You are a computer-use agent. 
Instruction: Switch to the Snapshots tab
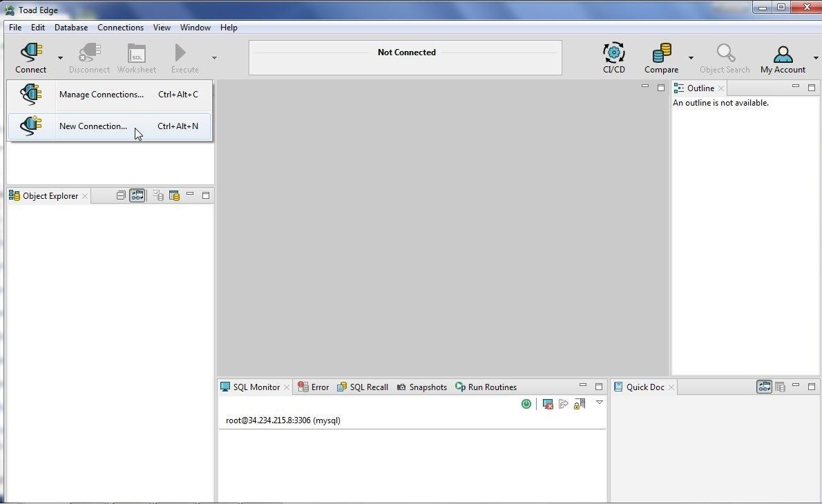pyautogui.click(x=422, y=387)
